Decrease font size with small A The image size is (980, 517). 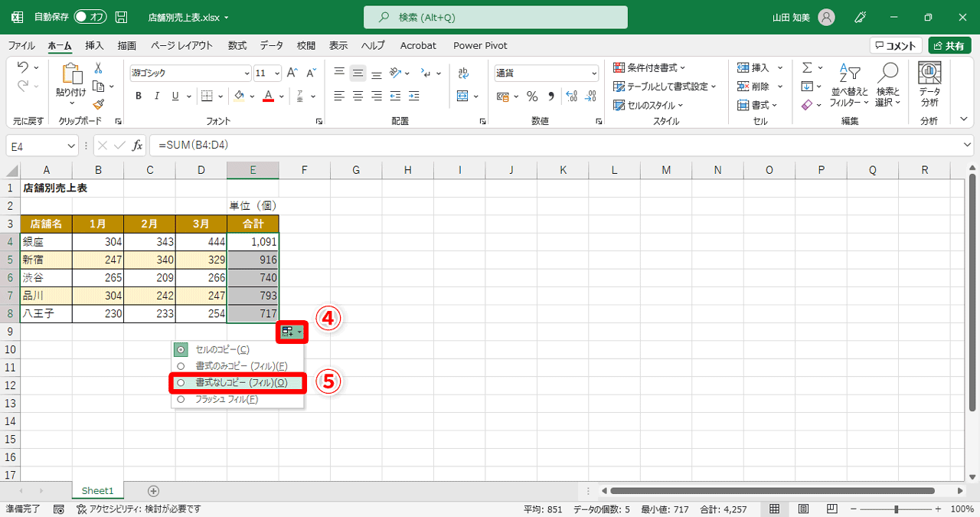[311, 74]
